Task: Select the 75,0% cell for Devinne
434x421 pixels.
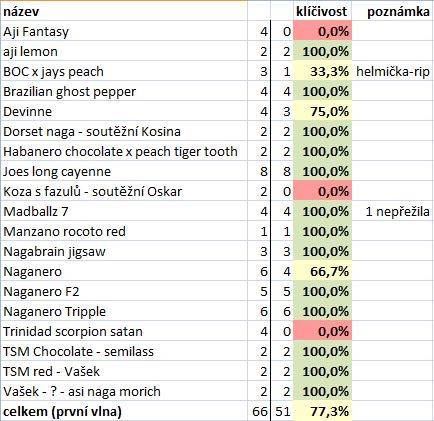Action: (322, 111)
